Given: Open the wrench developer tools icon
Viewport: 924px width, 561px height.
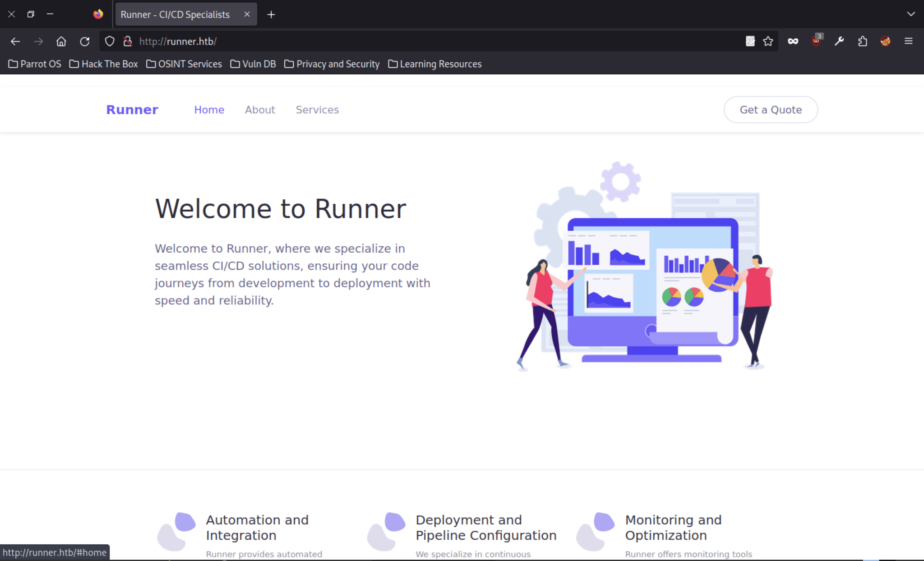Looking at the screenshot, I should click(x=839, y=41).
